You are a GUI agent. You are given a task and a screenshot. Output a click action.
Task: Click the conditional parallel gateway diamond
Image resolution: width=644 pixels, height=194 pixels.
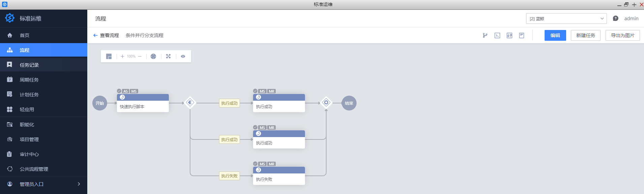(190, 103)
